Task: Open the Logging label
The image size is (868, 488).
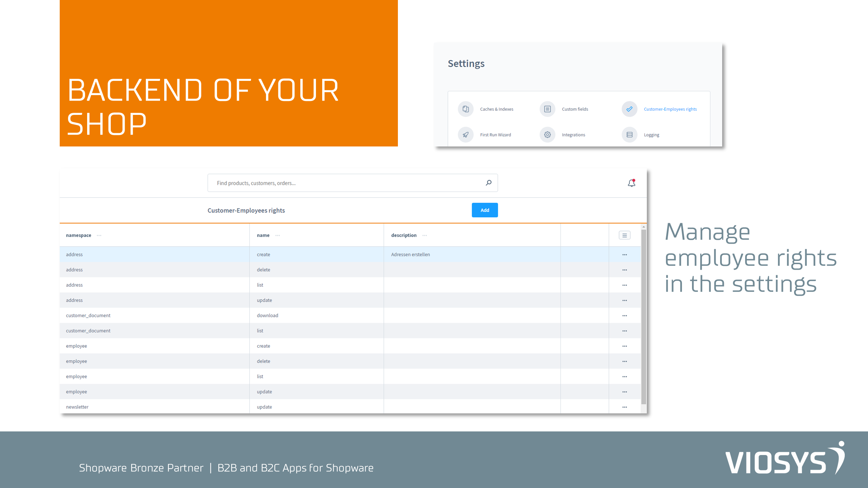Action: [651, 135]
